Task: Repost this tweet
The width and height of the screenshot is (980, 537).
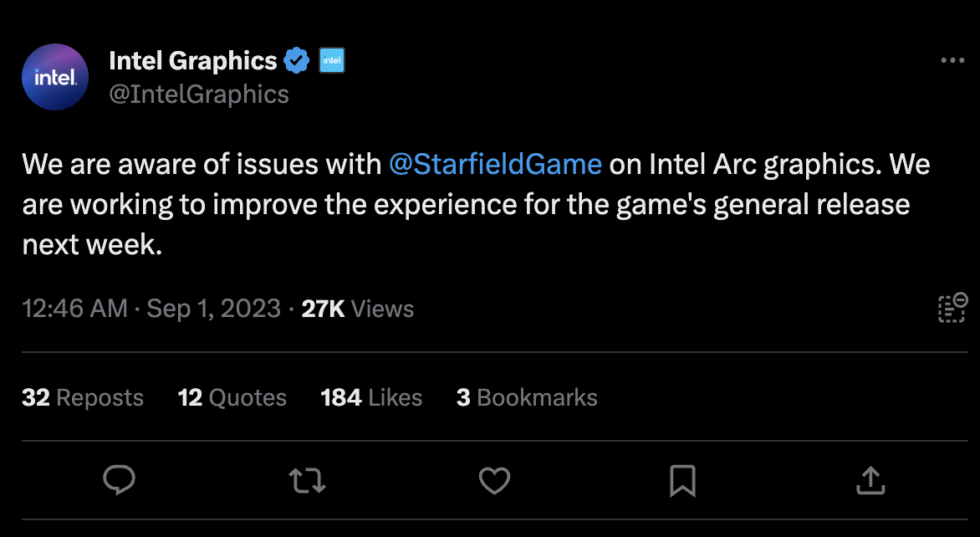Action: click(x=307, y=480)
